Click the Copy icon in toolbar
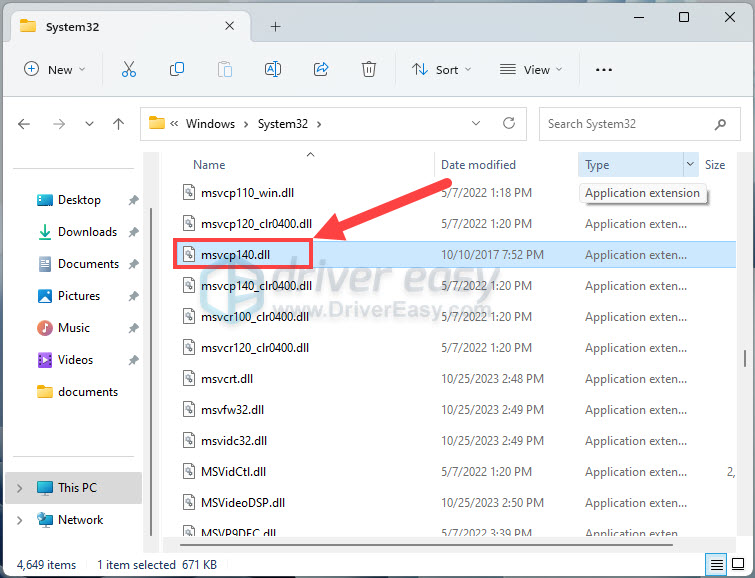755x578 pixels. point(177,69)
